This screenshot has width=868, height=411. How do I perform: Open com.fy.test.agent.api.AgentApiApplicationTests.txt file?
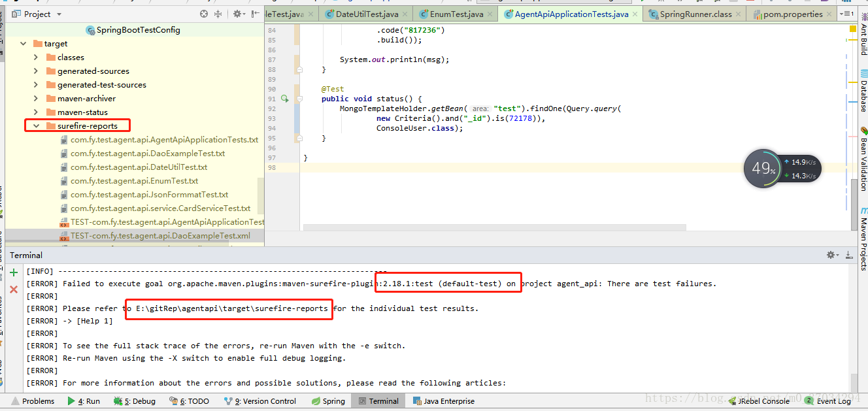pos(159,140)
